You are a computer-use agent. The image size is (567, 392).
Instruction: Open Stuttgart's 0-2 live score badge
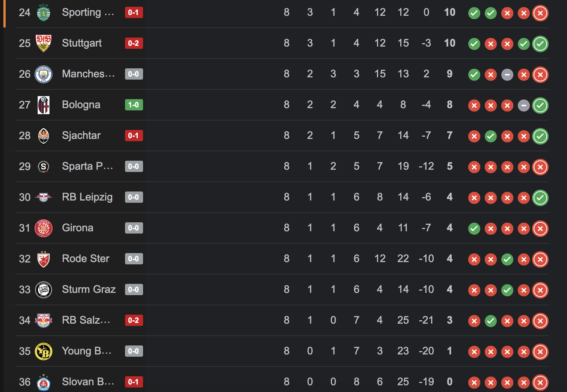coord(134,43)
